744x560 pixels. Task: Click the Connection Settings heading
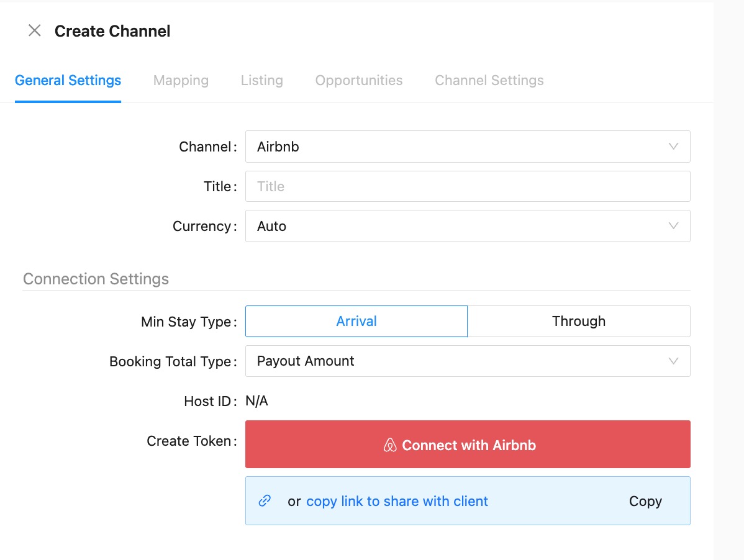(96, 279)
